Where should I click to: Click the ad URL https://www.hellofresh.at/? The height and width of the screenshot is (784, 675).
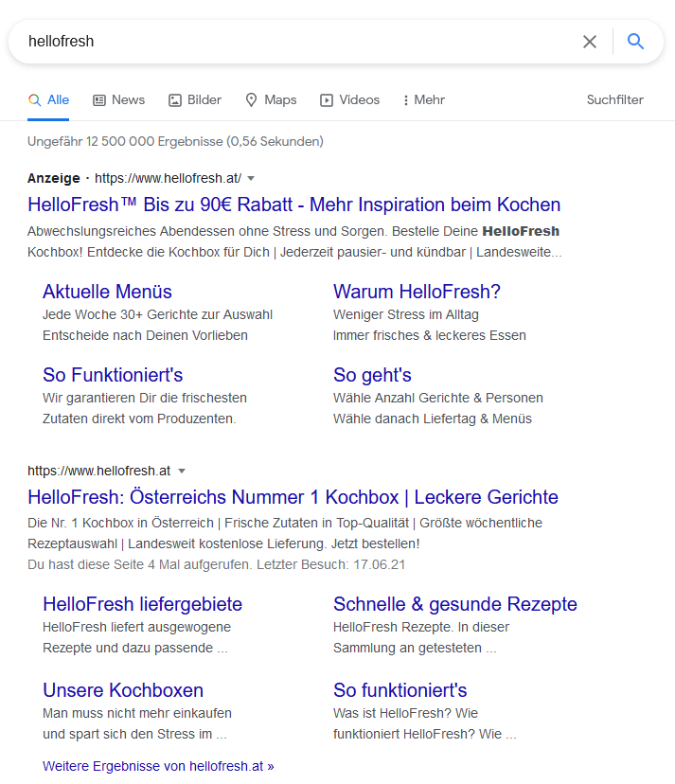[x=168, y=179]
